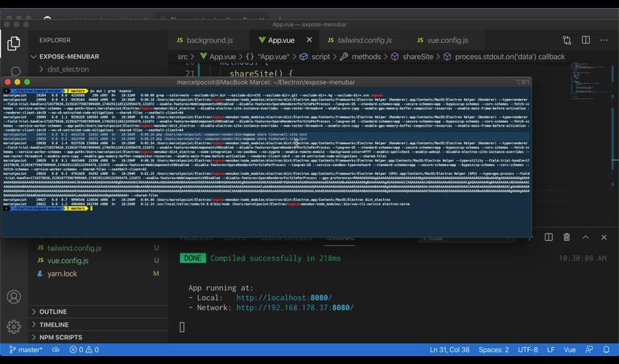Open yarn.lock in the explorer
619x364 pixels.
point(62,274)
